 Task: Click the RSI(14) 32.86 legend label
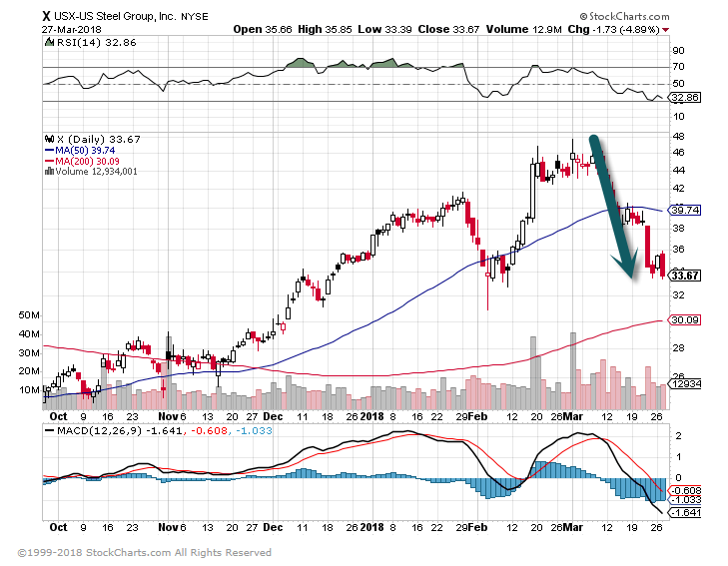click(x=97, y=43)
